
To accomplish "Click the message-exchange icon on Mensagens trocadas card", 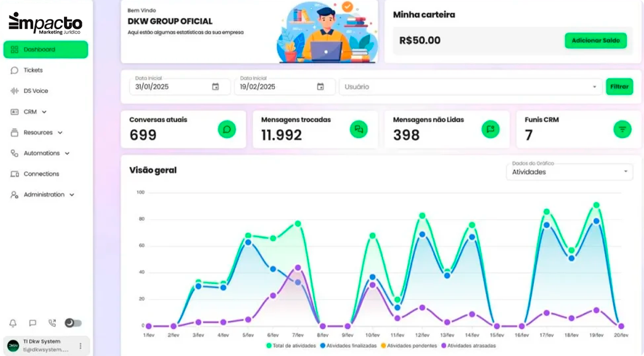I will [x=359, y=129].
